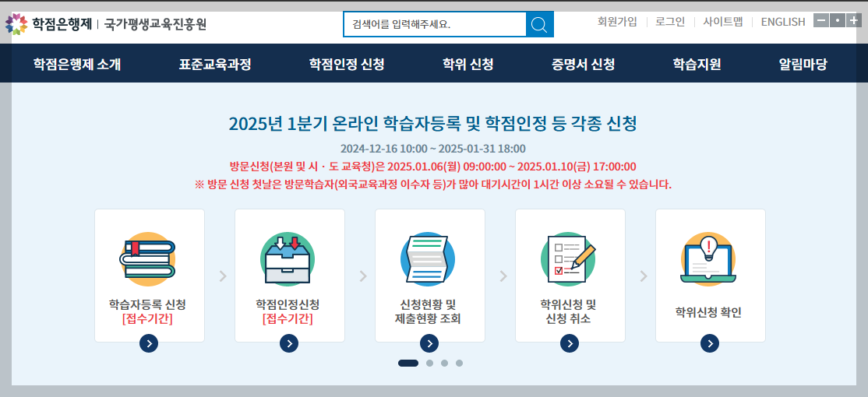Screen dimensions: 868x397
Task: Click the 신청현황 및 제출현황 조회 label
Action: 428,312
